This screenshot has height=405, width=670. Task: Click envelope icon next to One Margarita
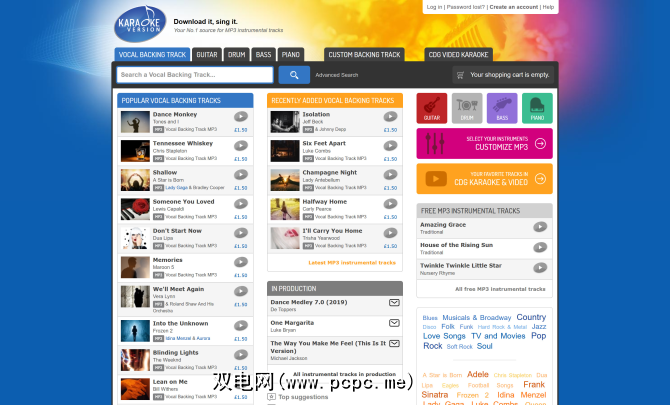394,323
